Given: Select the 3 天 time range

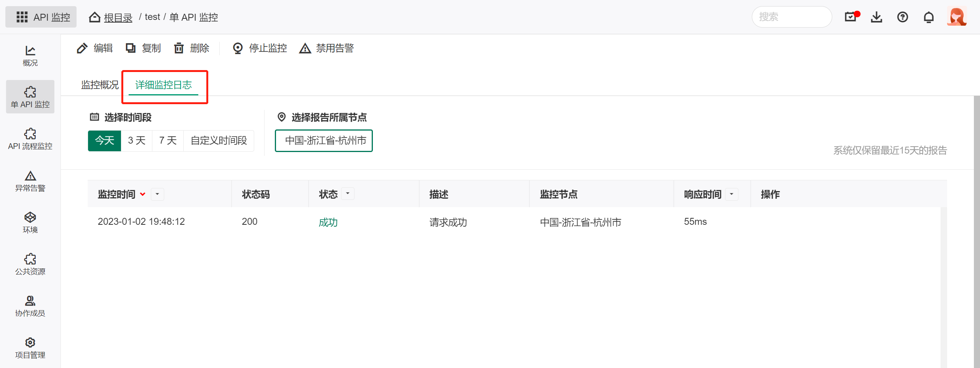Looking at the screenshot, I should [137, 141].
